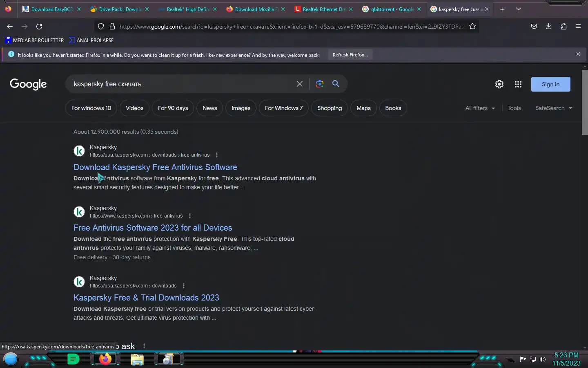Open options for www.kaspersky.com free-antivirus result
Viewport: 588px width, 368px height.
coord(190,216)
